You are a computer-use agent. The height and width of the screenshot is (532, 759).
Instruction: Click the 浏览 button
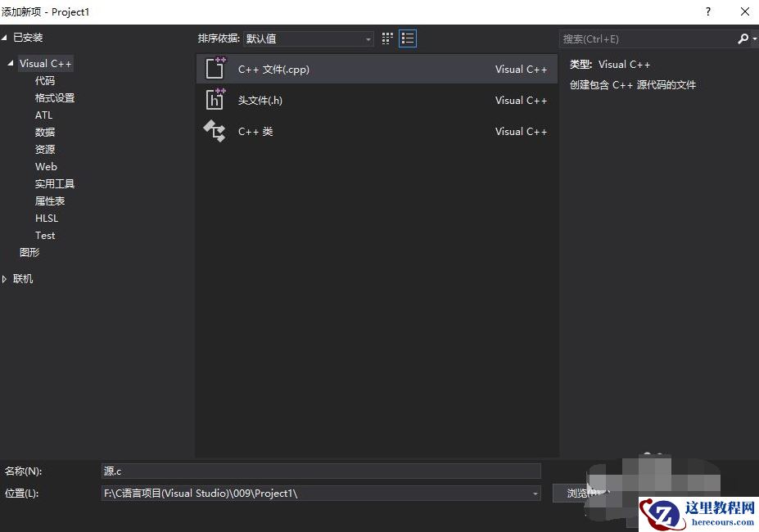pos(582,493)
